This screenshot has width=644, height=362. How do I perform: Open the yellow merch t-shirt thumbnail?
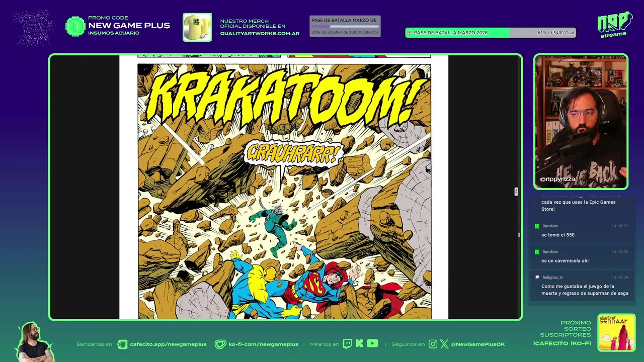pos(197,27)
